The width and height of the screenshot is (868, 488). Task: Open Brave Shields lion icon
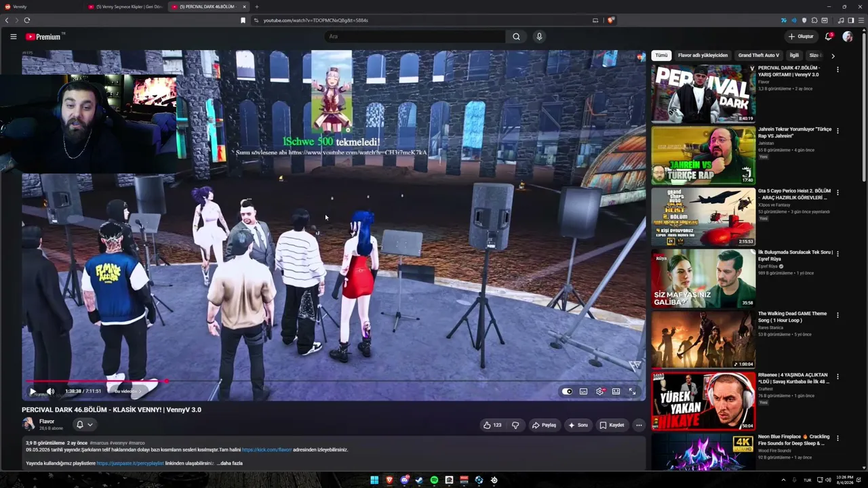pyautogui.click(x=610, y=20)
